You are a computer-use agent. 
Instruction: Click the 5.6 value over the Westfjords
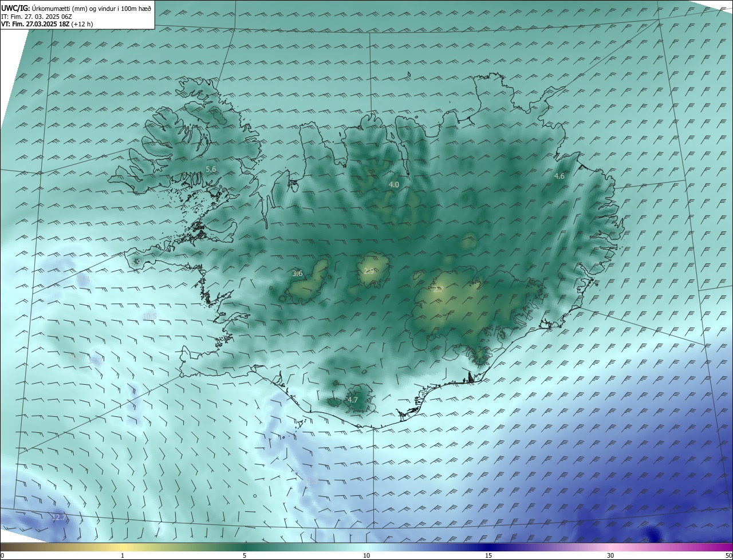click(211, 169)
